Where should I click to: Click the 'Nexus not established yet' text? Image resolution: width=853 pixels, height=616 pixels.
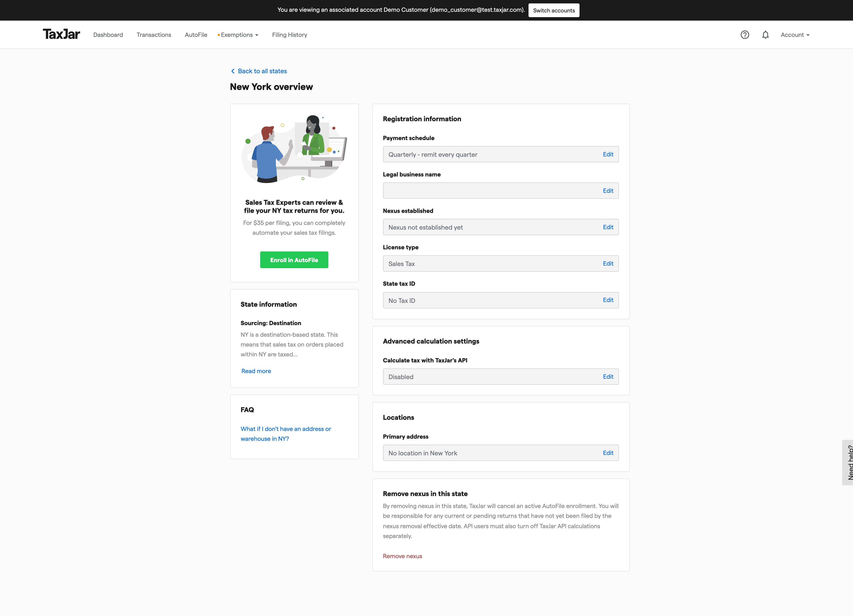pyautogui.click(x=425, y=227)
